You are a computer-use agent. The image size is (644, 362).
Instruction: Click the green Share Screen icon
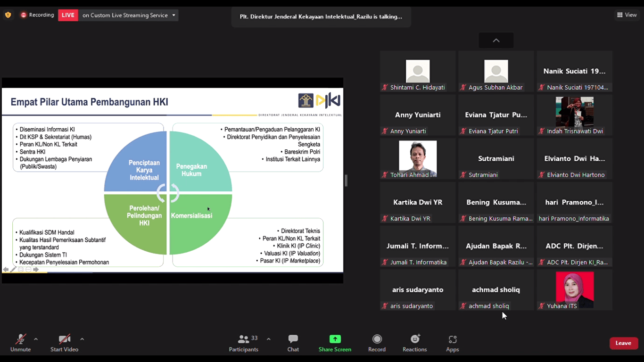click(335, 339)
